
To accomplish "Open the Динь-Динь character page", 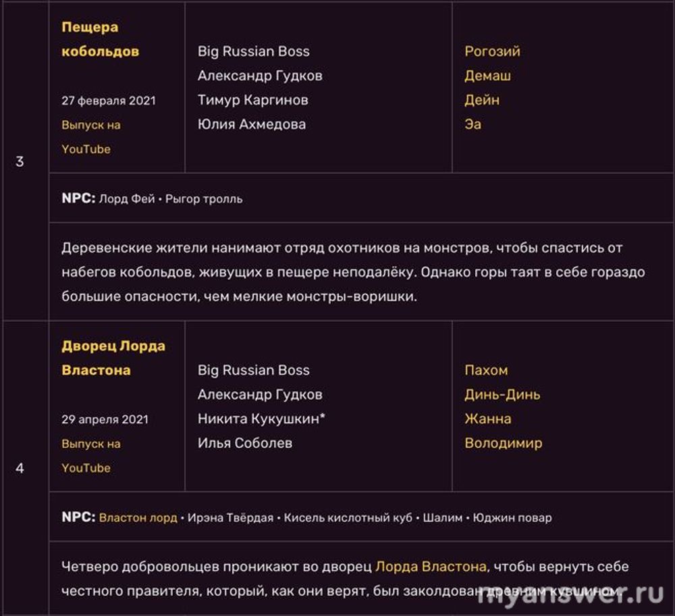I will (x=502, y=394).
